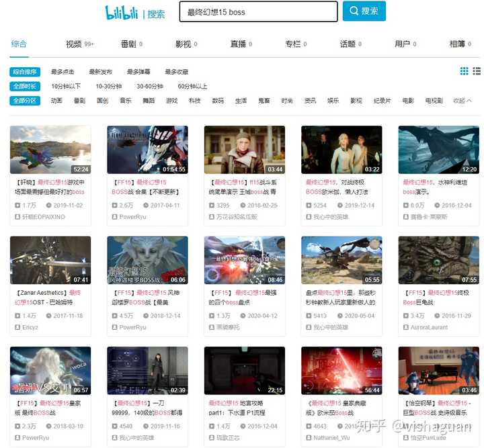Open the 03:46 piano video thumbnail
Screen dimensions: 484x448
coord(439,371)
